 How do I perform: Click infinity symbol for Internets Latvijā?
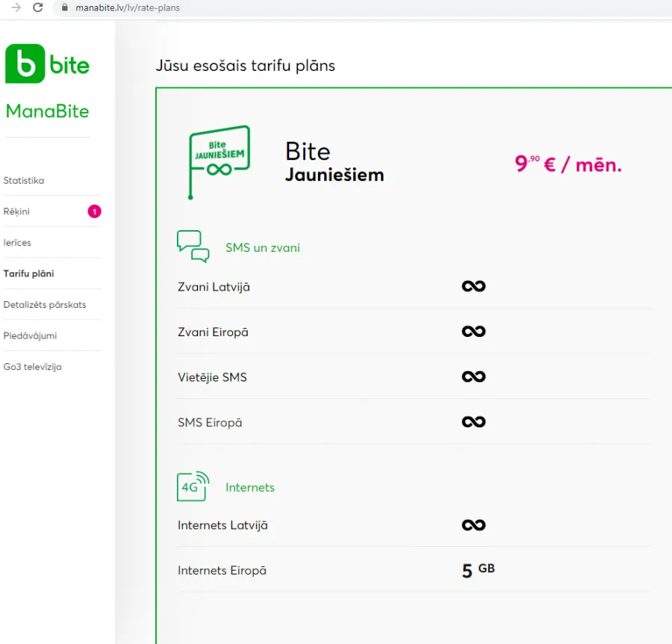[473, 524]
